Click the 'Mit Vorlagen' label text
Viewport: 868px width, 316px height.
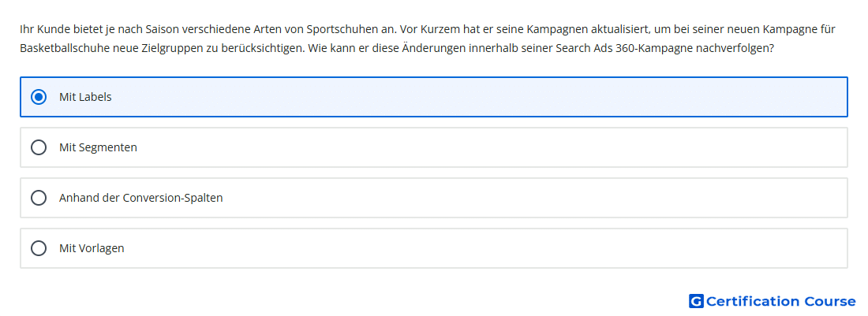tap(92, 248)
